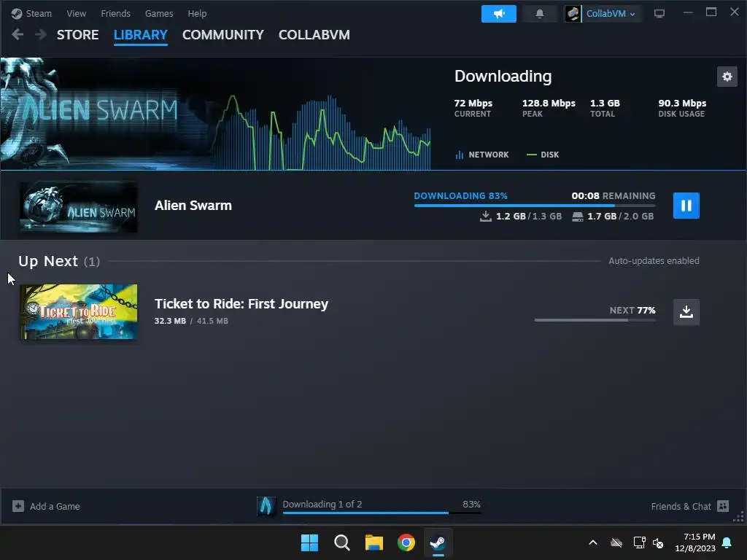Start Ticket to Ride download now
This screenshot has height=560, width=747.
click(x=686, y=312)
